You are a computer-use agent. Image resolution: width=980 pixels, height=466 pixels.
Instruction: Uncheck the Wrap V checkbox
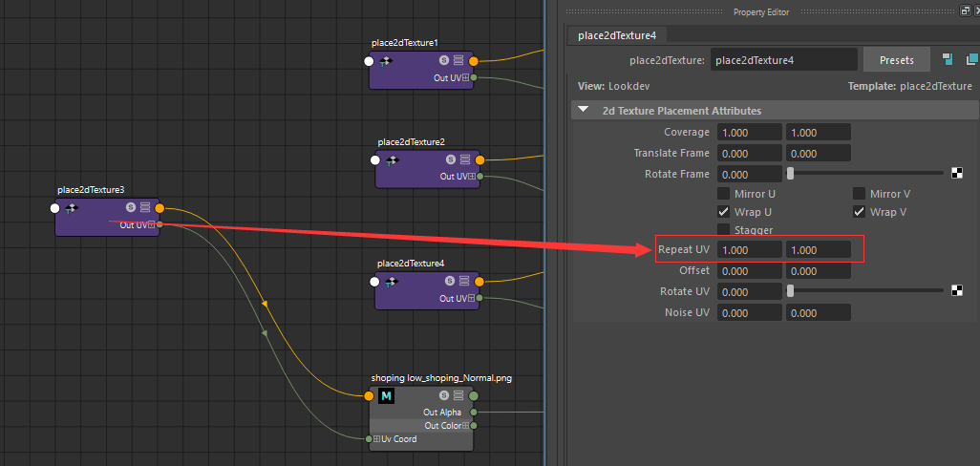[x=859, y=212]
